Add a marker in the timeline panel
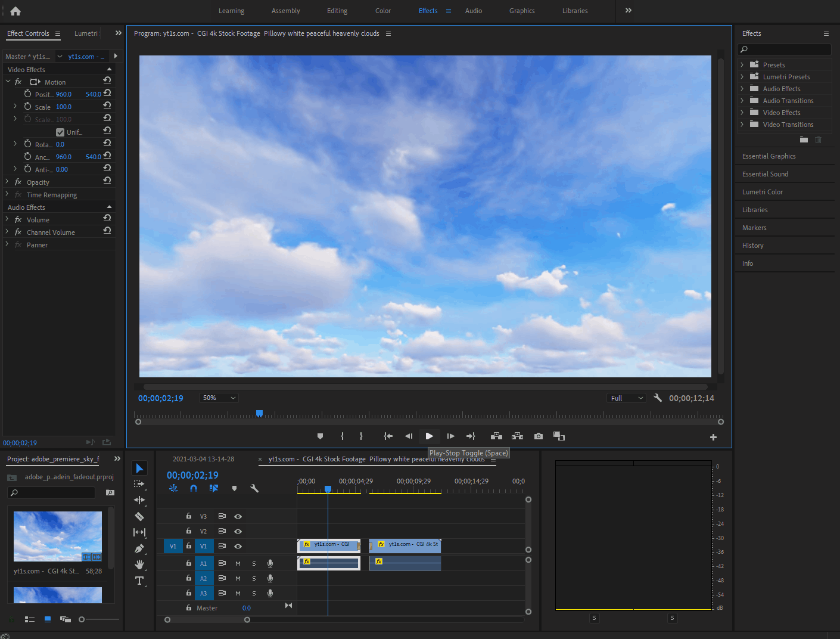840x639 pixels. click(x=234, y=488)
